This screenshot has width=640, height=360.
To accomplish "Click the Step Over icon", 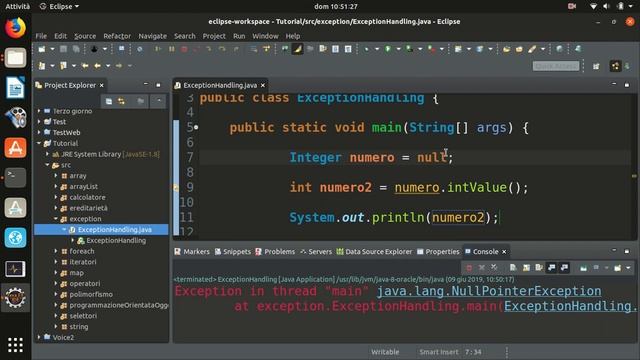I will pos(222,49).
